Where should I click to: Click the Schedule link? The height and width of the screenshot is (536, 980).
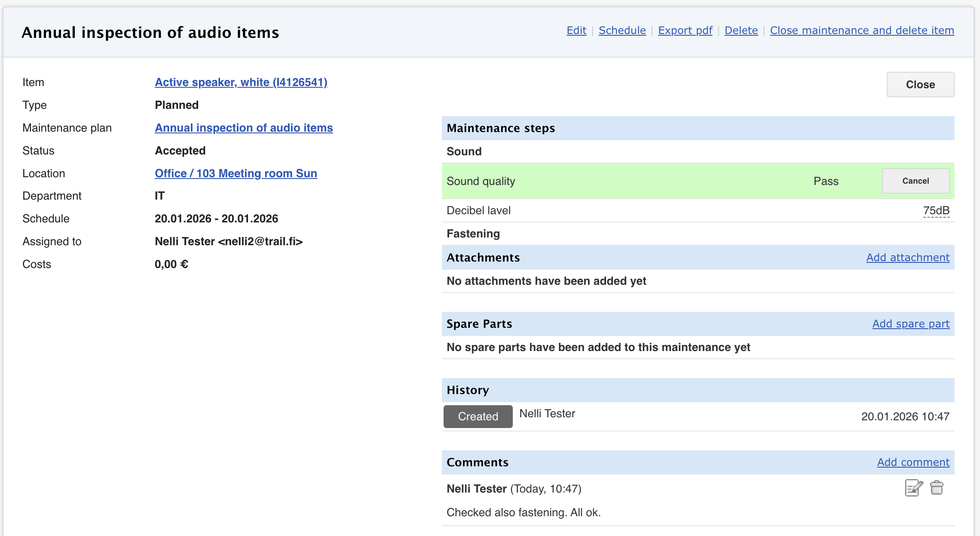point(622,31)
